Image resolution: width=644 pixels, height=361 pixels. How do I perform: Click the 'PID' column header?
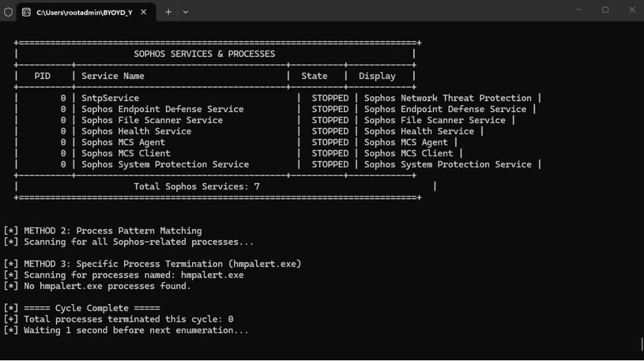42,76
